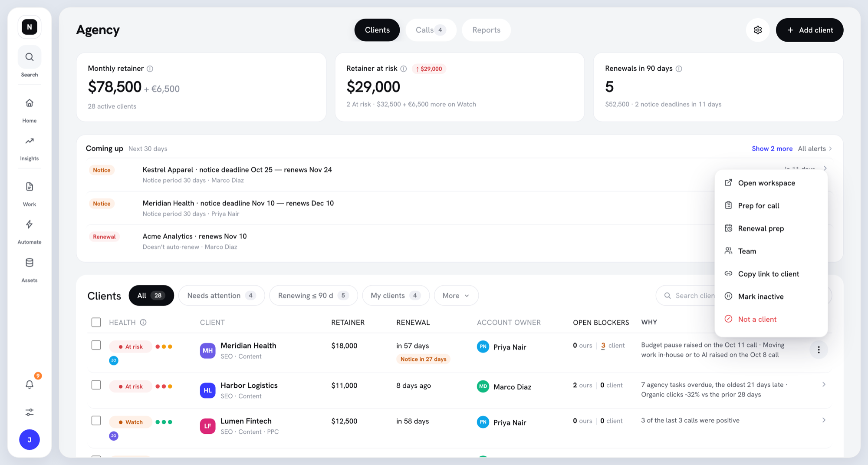The width and height of the screenshot is (868, 465).
Task: Click info icon next to Monthly retainer
Action: [x=150, y=69]
